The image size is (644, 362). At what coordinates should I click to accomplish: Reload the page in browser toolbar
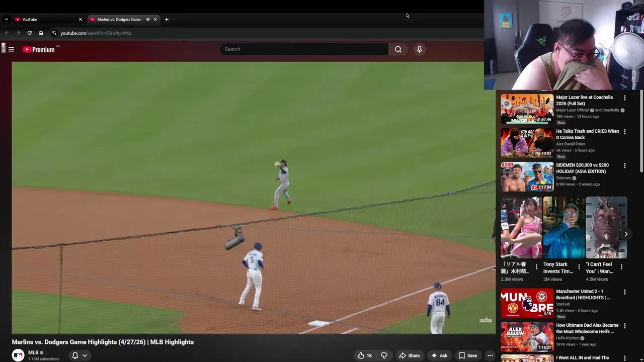tap(30, 33)
